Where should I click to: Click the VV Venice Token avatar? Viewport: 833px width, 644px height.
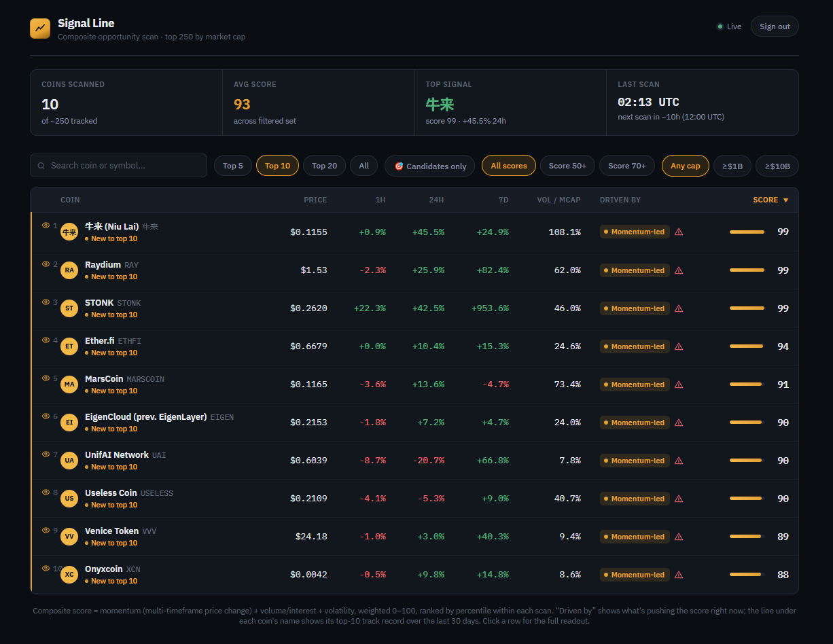coord(69,536)
